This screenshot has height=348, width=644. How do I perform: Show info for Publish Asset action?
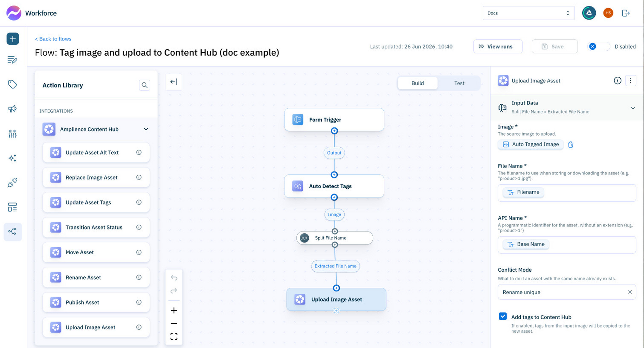pyautogui.click(x=139, y=302)
